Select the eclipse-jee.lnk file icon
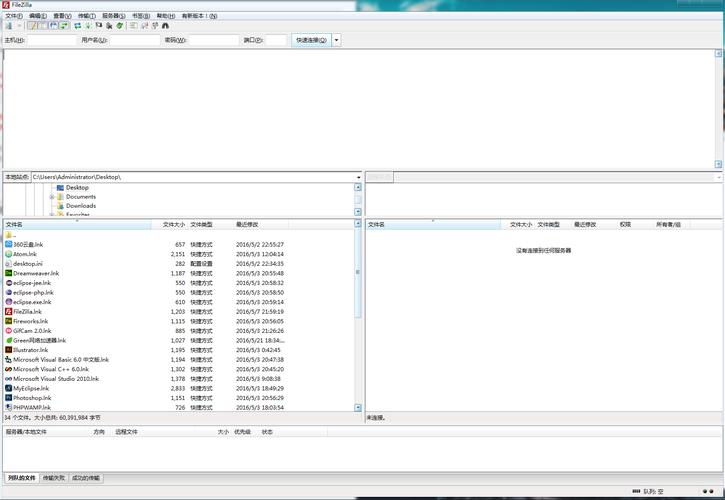 8,283
